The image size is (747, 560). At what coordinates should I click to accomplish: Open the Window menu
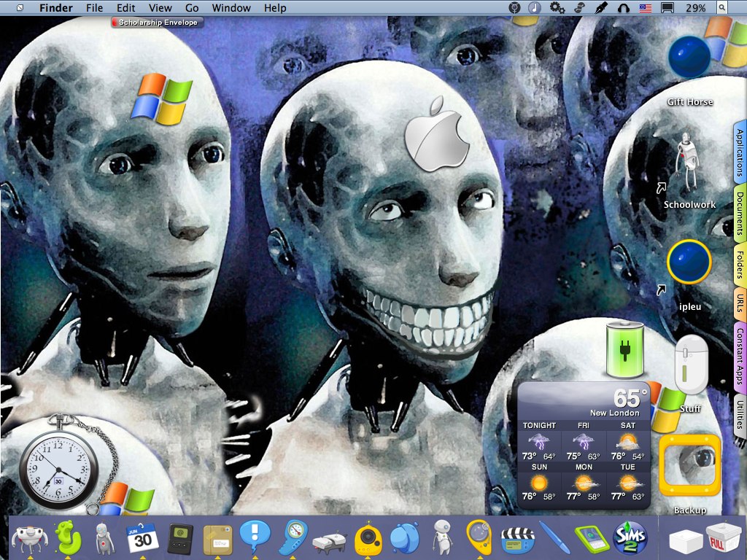pyautogui.click(x=231, y=8)
